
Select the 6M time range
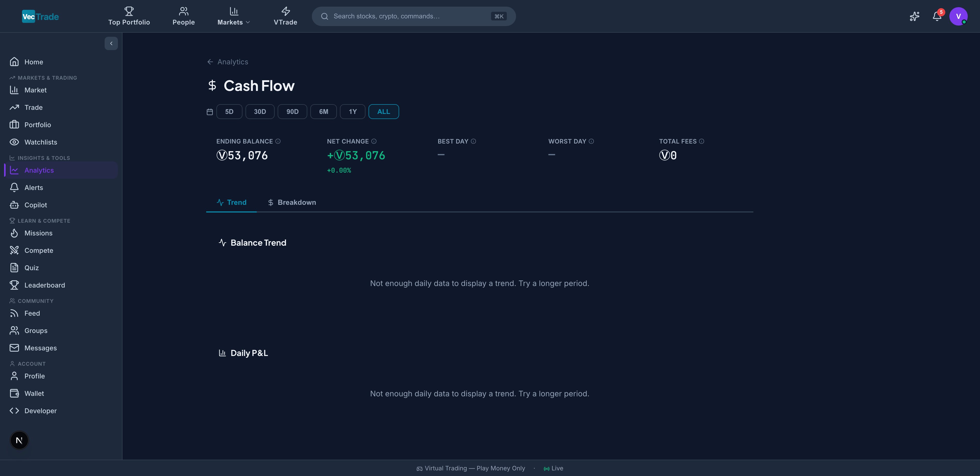[x=323, y=112]
